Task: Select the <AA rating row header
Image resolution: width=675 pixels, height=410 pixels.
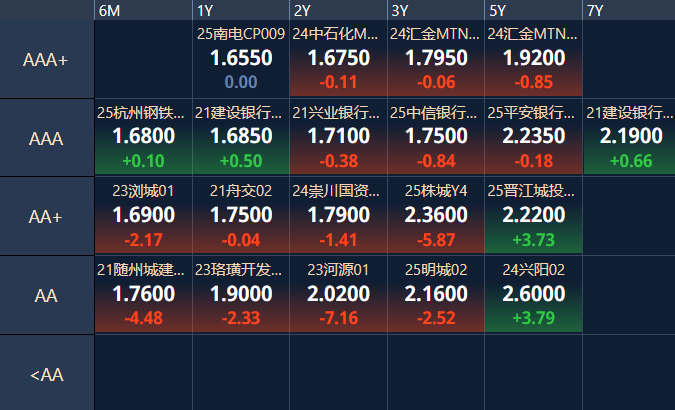Action: tap(47, 375)
